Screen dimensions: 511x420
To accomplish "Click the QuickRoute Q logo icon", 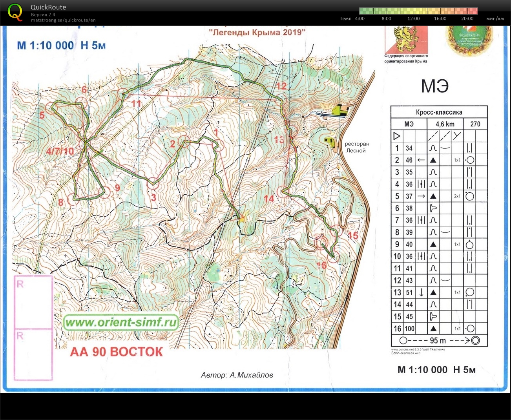I will (15, 12).
